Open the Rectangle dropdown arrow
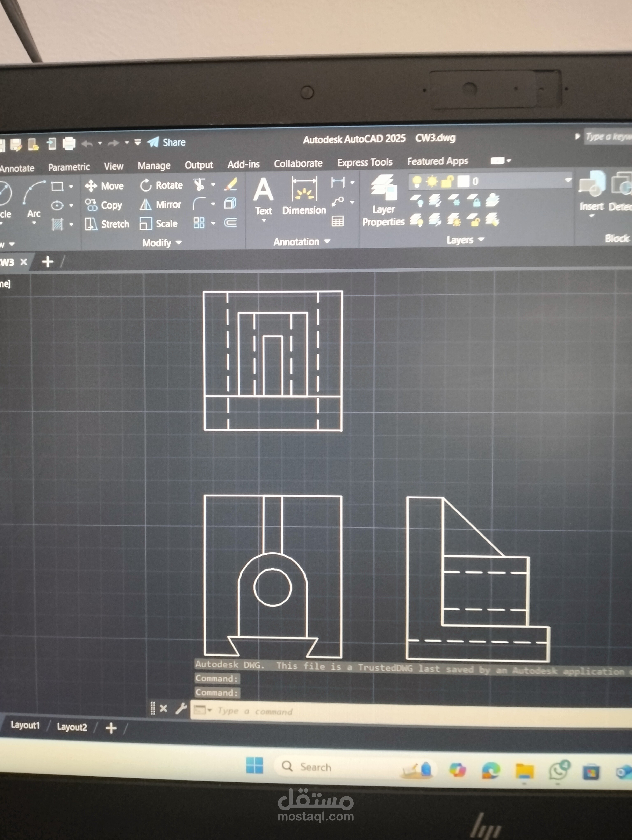The width and height of the screenshot is (632, 840). pos(71,187)
